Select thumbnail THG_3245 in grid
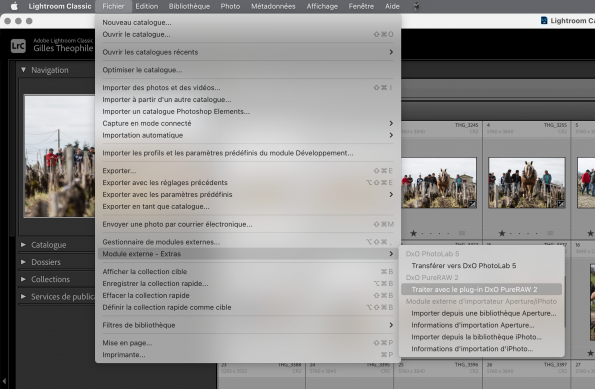Screen dimensions: 595x389 [439, 183]
